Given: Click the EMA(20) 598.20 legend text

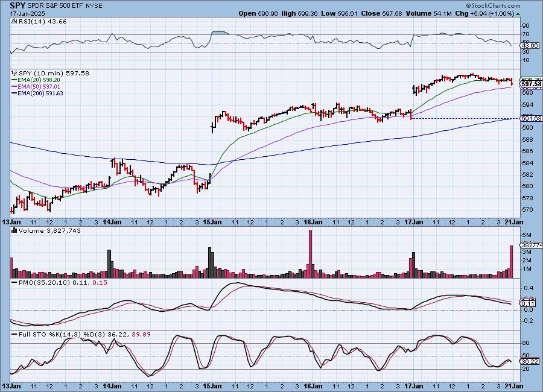Looking at the screenshot, I should tap(39, 80).
